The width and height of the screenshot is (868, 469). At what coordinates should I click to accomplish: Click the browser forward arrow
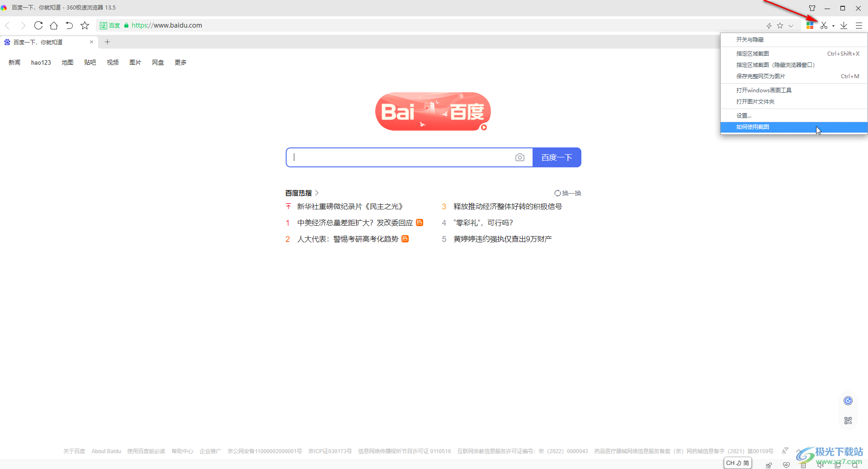[x=23, y=25]
